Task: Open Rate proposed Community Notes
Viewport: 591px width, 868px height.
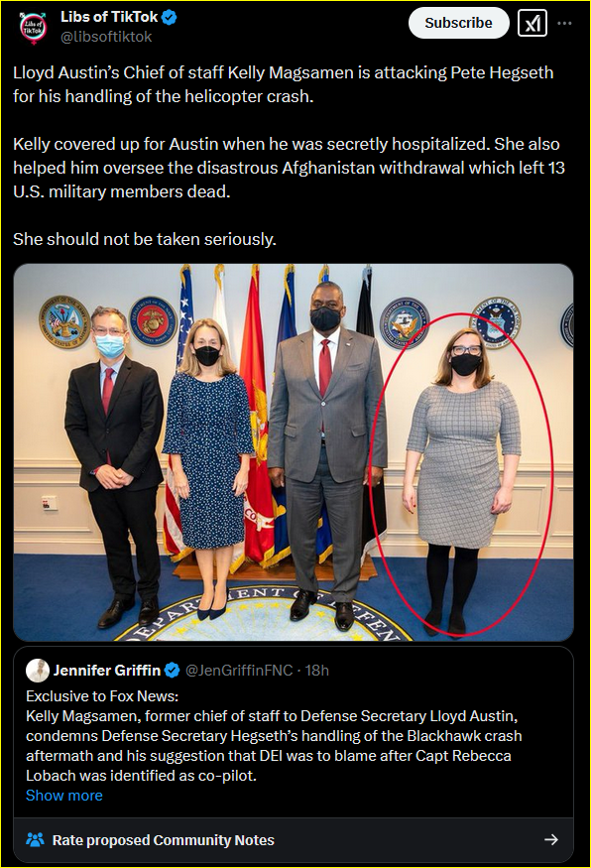Action: (x=294, y=840)
